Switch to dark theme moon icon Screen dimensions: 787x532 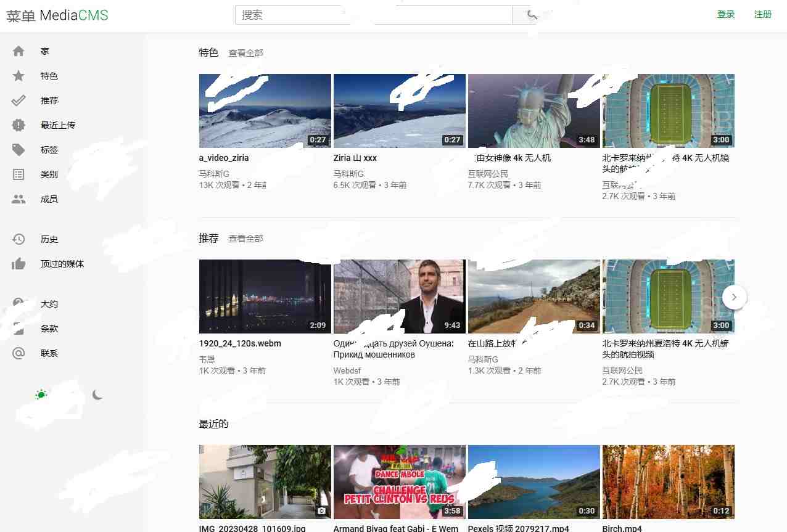(97, 395)
